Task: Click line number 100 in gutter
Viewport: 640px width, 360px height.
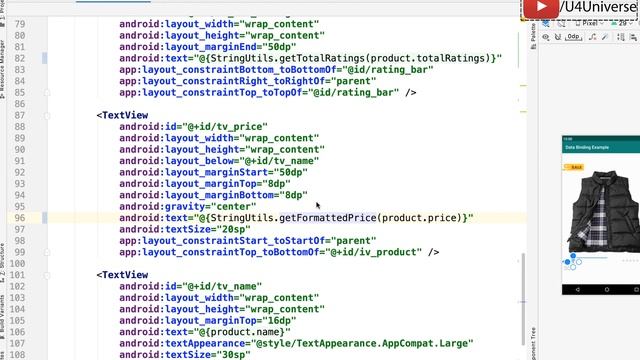Action: [17, 264]
